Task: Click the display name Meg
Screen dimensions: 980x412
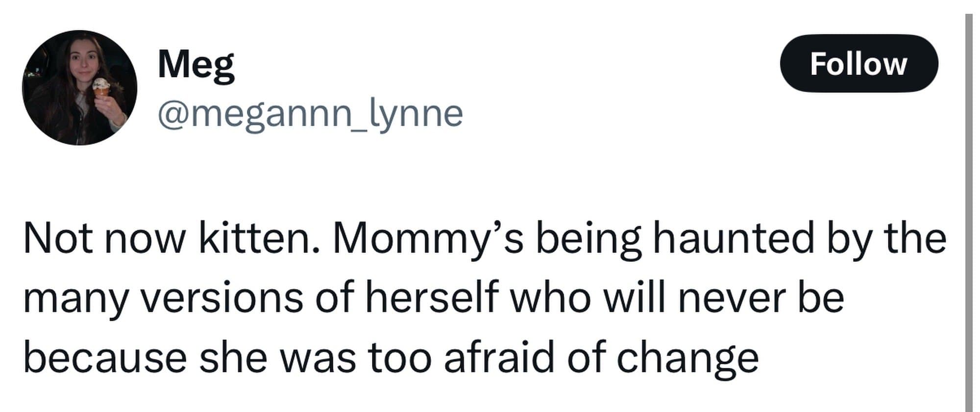Action: [x=196, y=64]
